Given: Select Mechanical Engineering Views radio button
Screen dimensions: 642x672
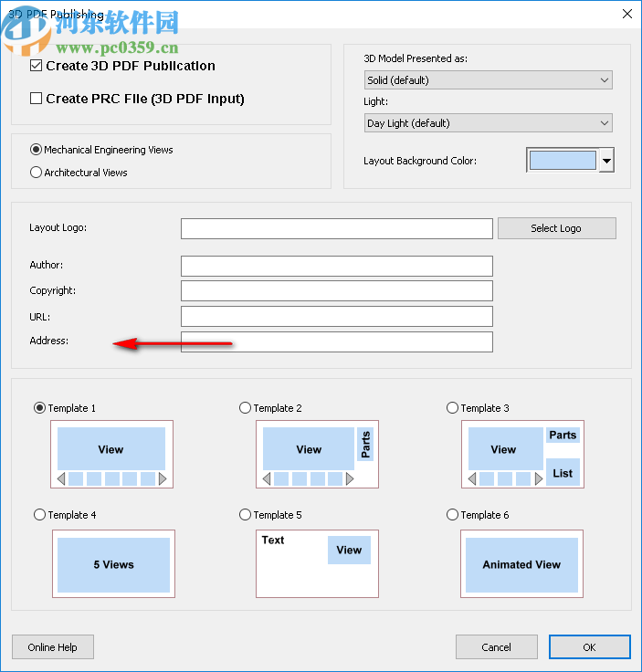Looking at the screenshot, I should tap(36, 150).
